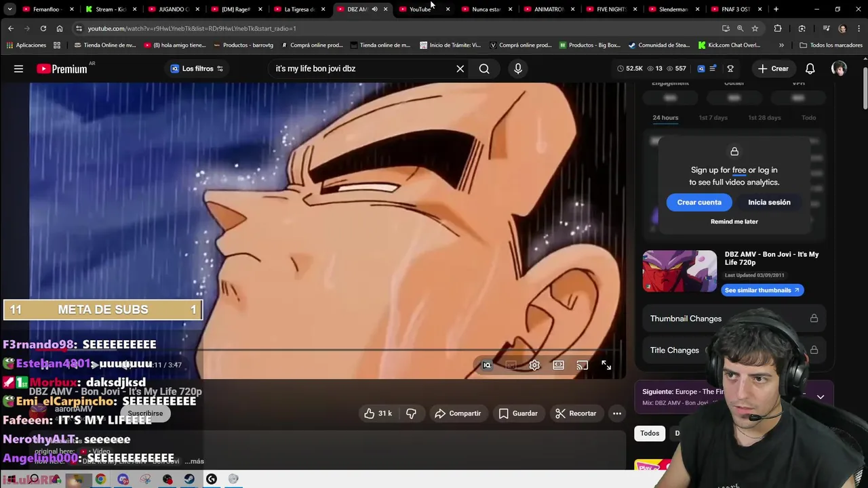Open Discord from the taskbar
The height and width of the screenshot is (488, 868).
(123, 479)
